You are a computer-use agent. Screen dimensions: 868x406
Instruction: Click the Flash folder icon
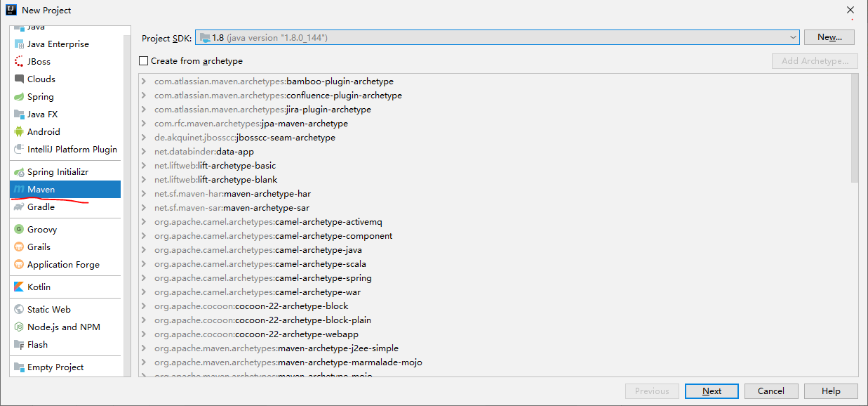coord(19,345)
